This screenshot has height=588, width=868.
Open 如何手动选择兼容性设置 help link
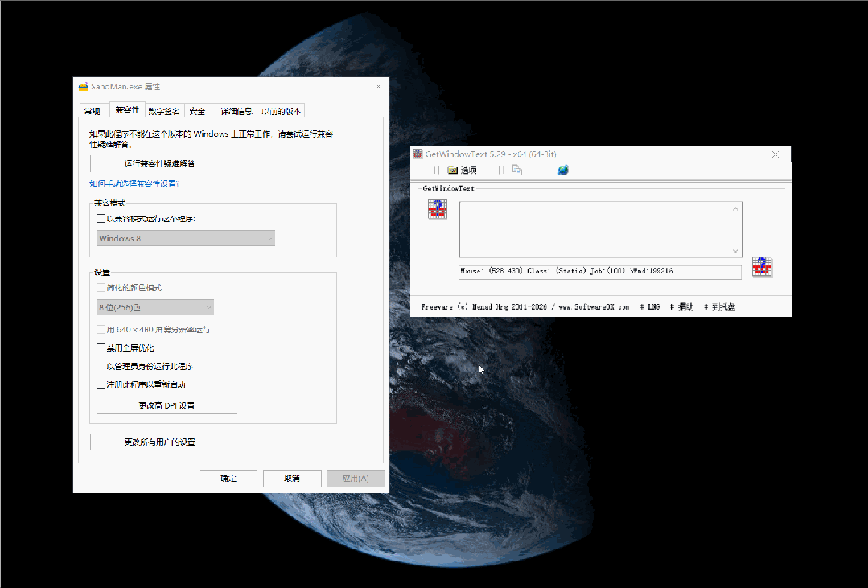[134, 183]
